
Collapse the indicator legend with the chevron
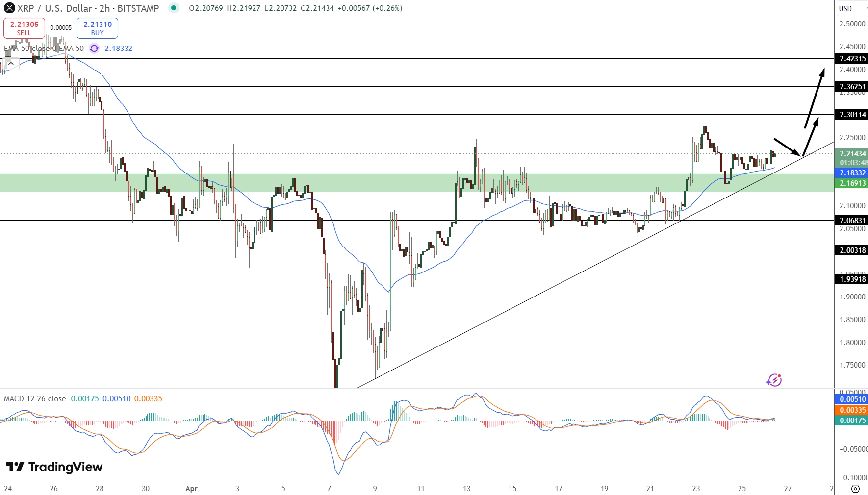click(11, 64)
